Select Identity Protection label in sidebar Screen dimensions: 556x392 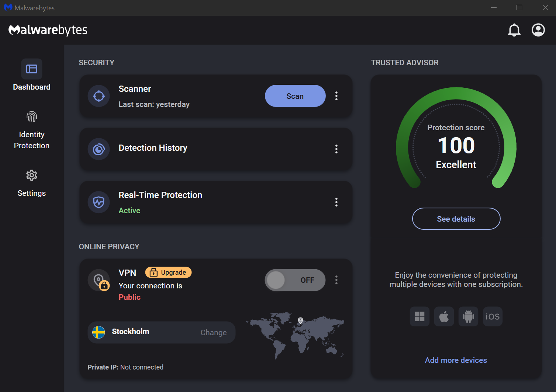click(32, 140)
